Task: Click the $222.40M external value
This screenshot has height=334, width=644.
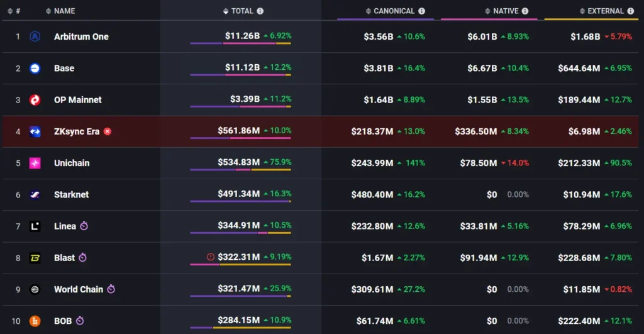Action: (x=579, y=321)
